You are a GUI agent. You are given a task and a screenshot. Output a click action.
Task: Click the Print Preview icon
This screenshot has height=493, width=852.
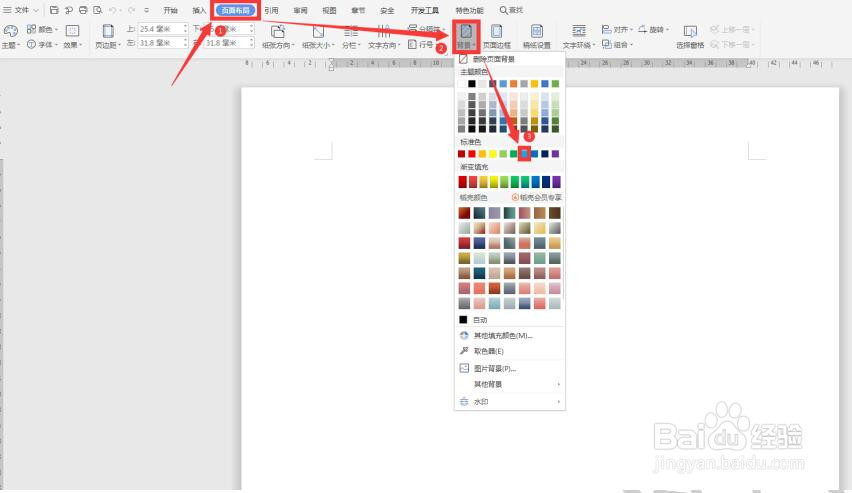pyautogui.click(x=97, y=10)
